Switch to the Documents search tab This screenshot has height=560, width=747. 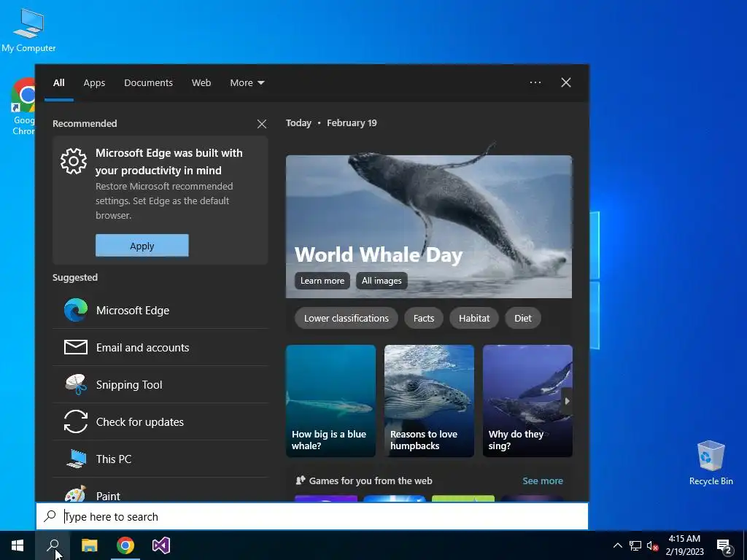click(x=148, y=83)
